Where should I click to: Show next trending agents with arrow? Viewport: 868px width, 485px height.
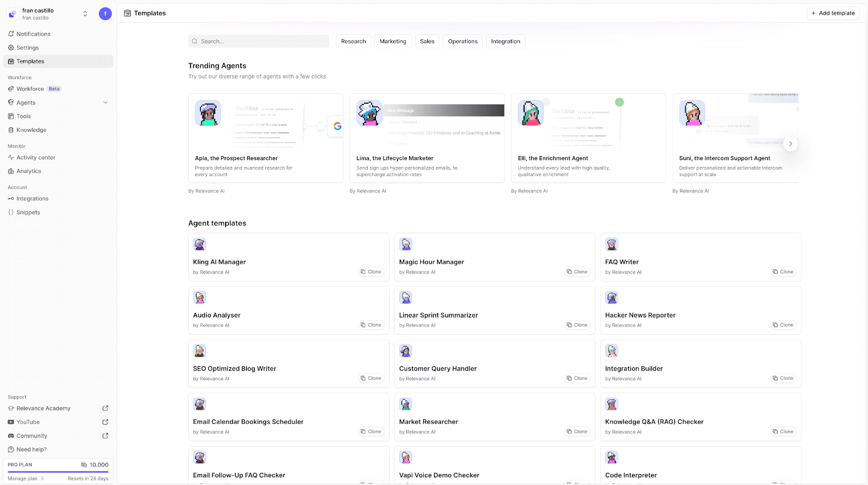click(x=790, y=144)
